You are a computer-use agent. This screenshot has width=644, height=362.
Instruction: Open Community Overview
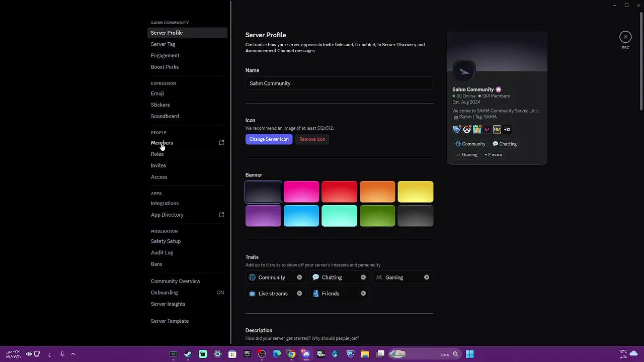point(187,281)
